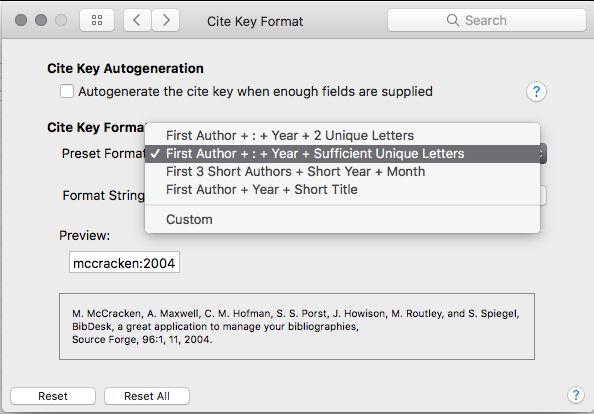Screen dimensions: 594x414
Task: Click in the Search field
Action: coord(487,20)
